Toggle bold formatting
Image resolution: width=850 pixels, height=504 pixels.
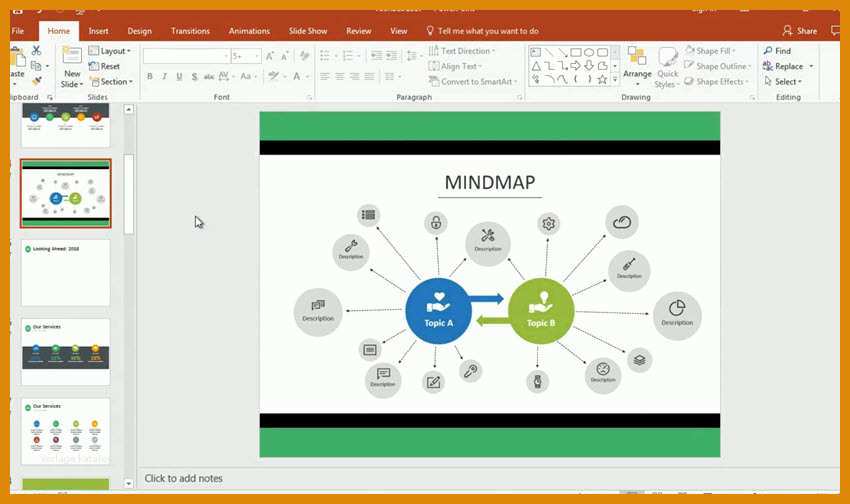150,76
